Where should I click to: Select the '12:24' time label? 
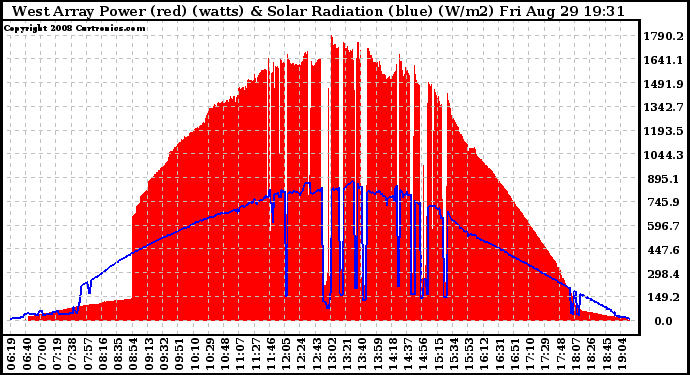coord(301,354)
